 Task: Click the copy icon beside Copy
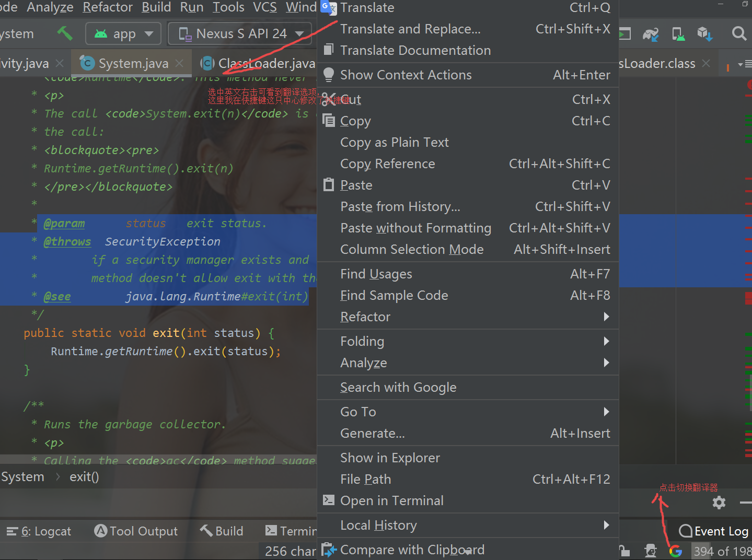coord(329,120)
